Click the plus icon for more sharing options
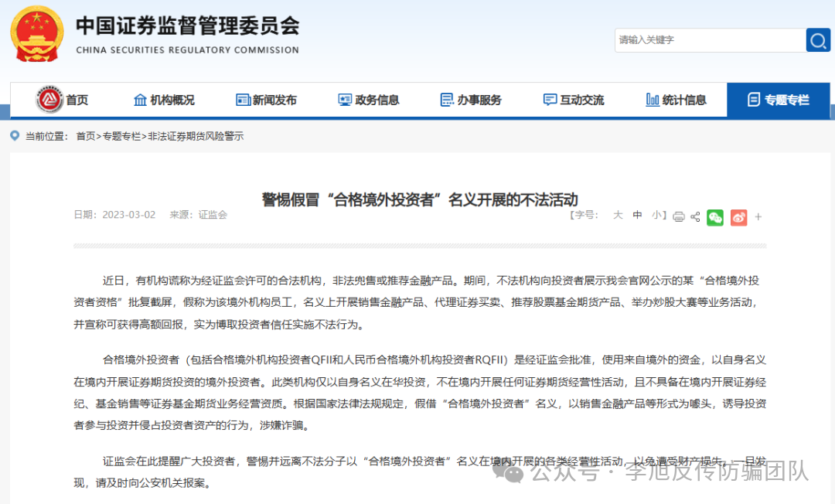This screenshot has width=835, height=504. point(758,217)
